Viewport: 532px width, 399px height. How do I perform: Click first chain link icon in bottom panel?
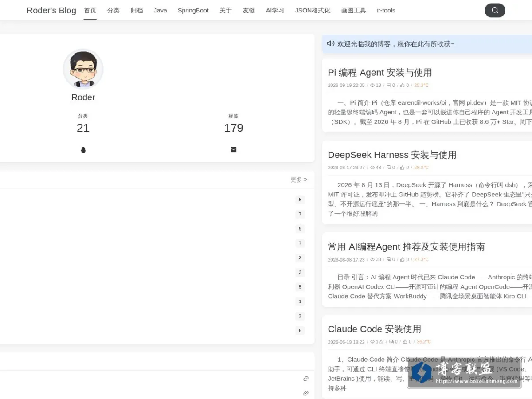click(305, 379)
